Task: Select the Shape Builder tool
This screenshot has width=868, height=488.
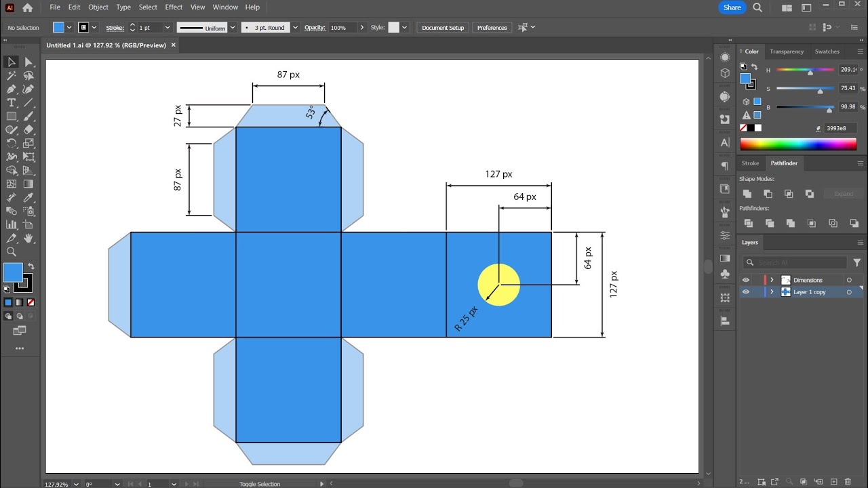Action: tap(12, 170)
